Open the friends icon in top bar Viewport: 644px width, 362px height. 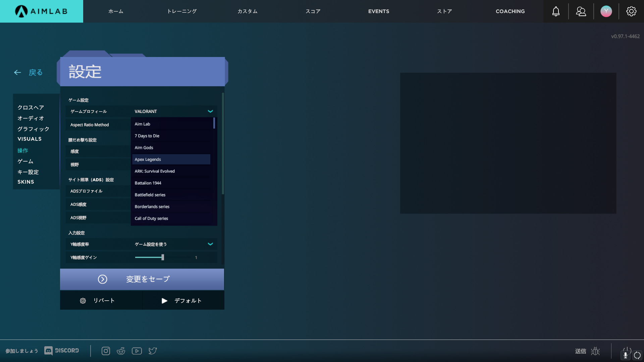coord(581,11)
